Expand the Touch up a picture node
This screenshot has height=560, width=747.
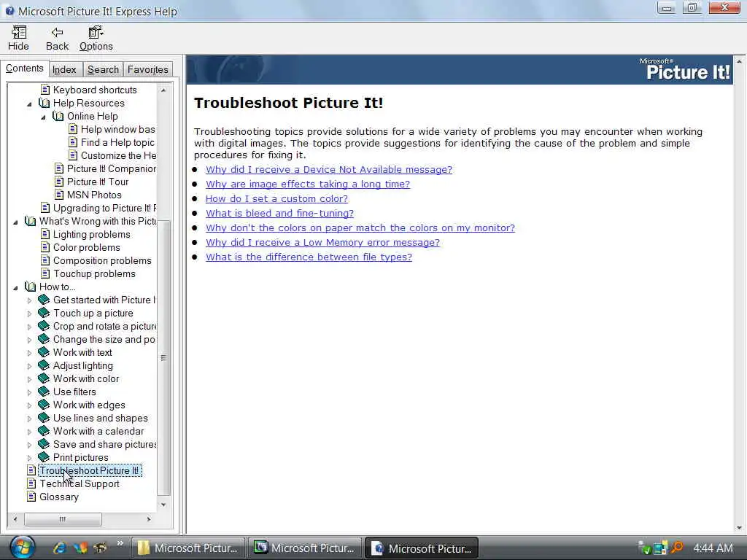click(29, 314)
